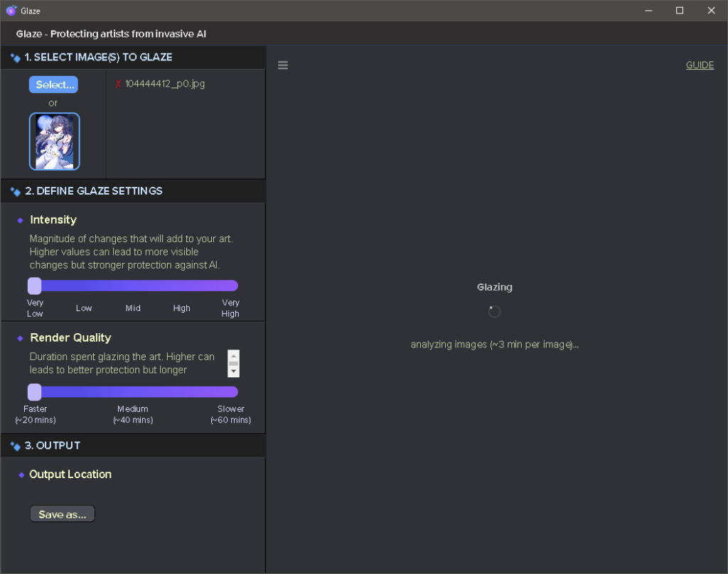This screenshot has height=574, width=728.
Task: Click the purple bullet beside Intensity
Action: [20, 220]
